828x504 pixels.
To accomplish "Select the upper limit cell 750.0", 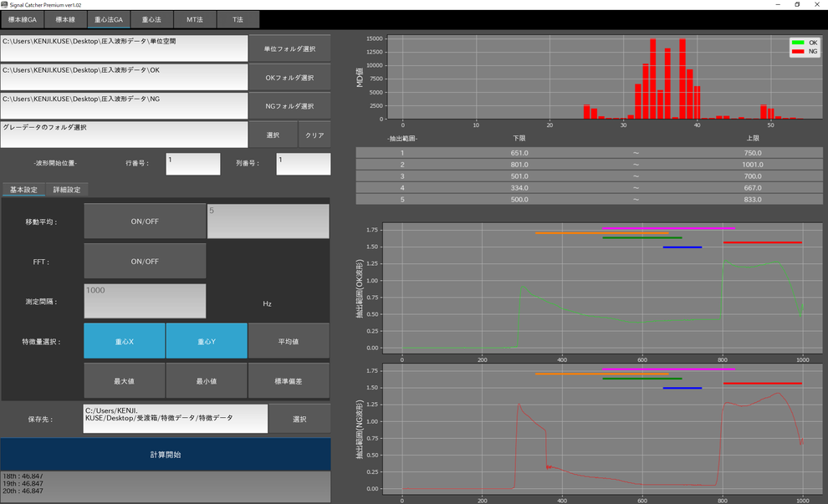I will (753, 153).
